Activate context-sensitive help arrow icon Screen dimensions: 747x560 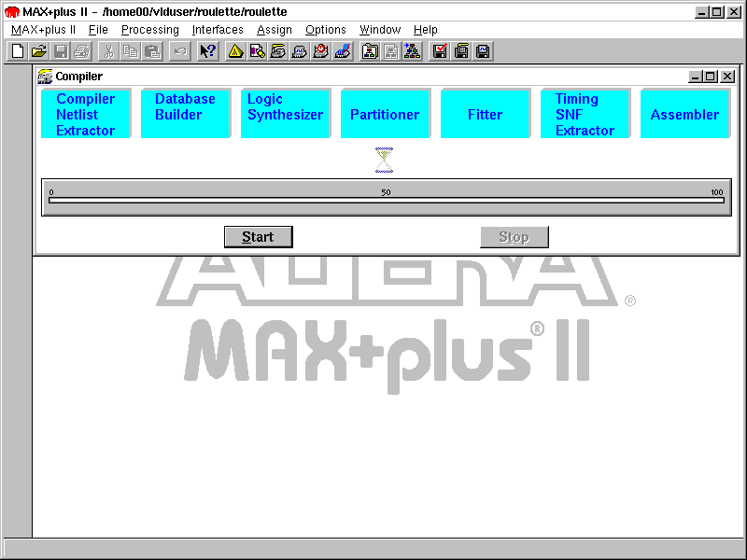tap(207, 51)
